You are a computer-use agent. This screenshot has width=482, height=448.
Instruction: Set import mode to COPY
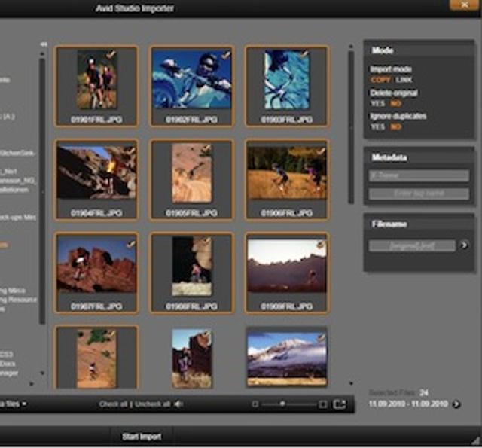point(380,80)
